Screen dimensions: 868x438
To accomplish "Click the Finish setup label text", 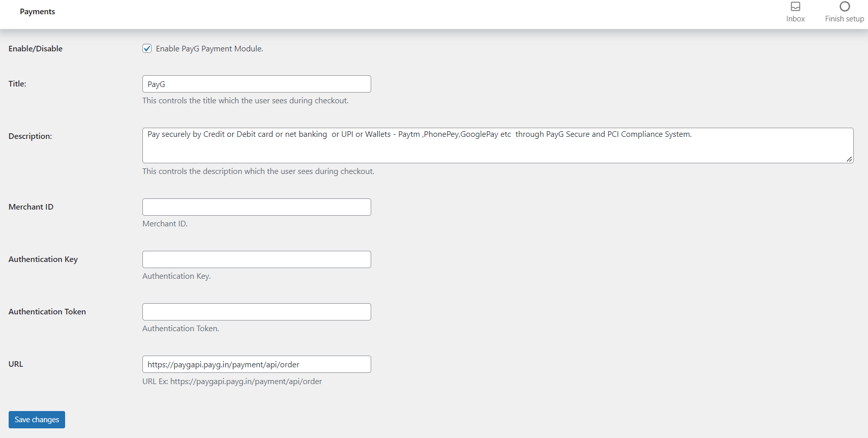I will [845, 19].
